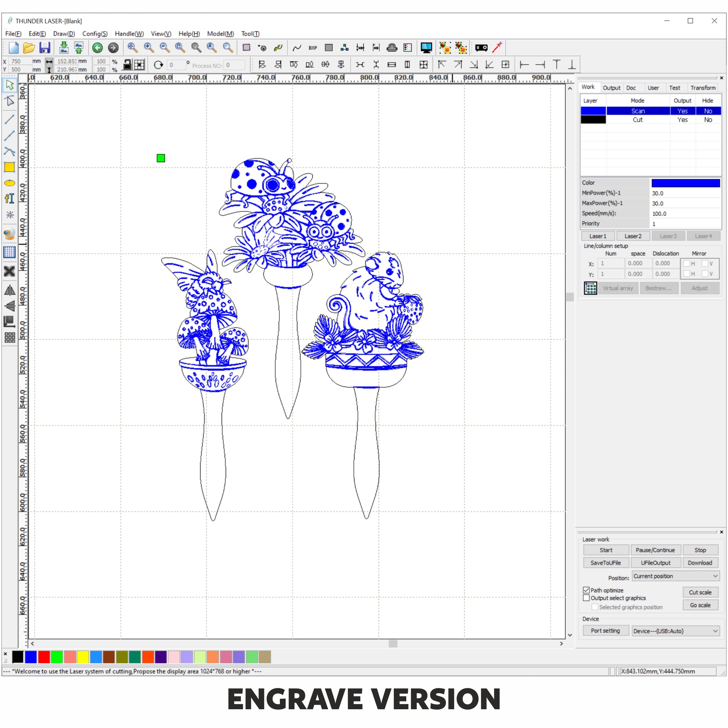Click the undo green arrow icon
728x728 pixels.
[x=98, y=48]
